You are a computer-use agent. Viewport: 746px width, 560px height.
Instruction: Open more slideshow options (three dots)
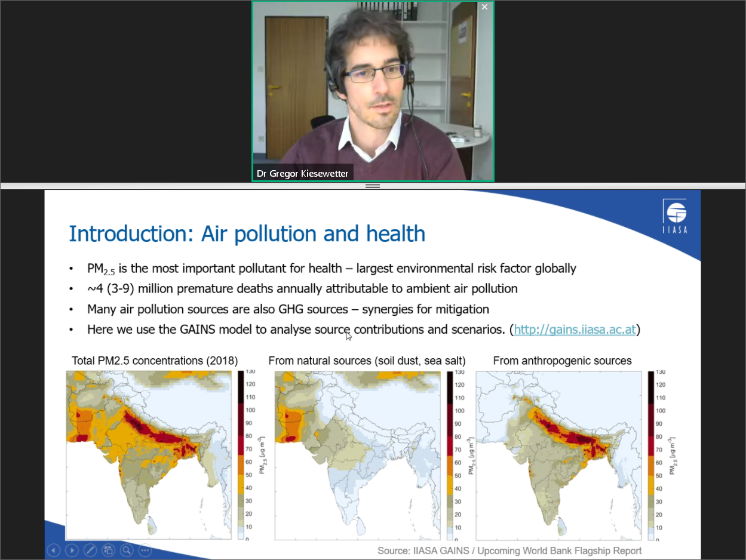point(145,550)
